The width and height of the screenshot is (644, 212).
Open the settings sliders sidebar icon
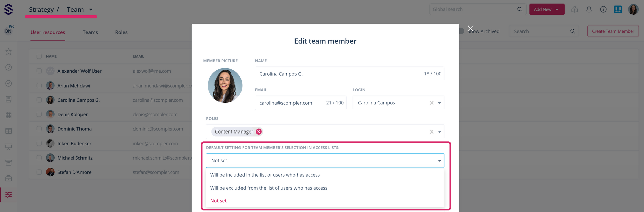coord(9,195)
